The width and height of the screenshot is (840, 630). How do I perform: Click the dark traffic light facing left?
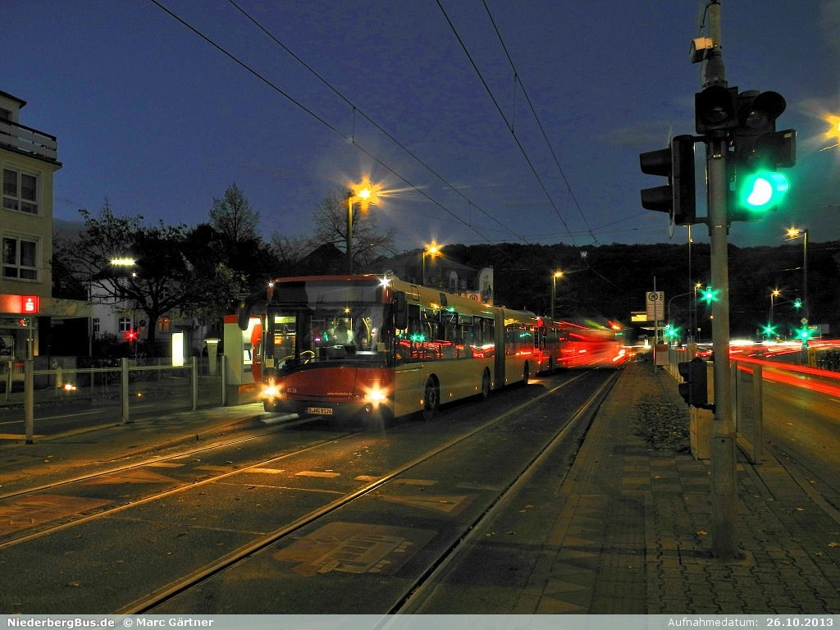pyautogui.click(x=669, y=180)
